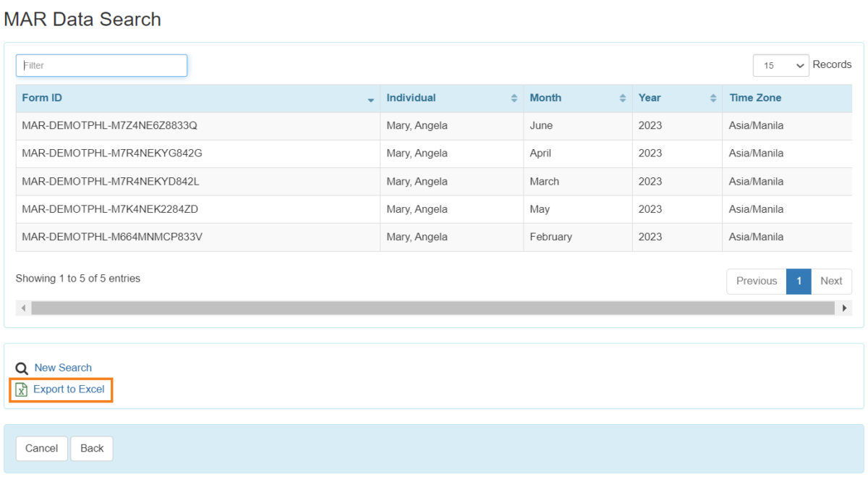
Task: Open the New Search link
Action: [63, 368]
